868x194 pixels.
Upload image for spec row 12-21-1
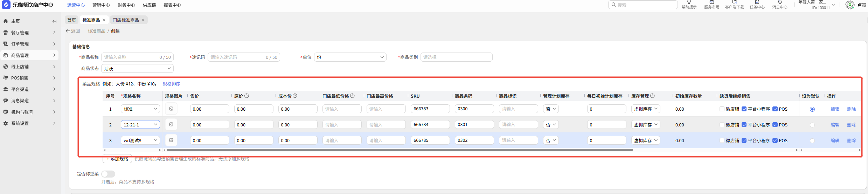point(171,124)
